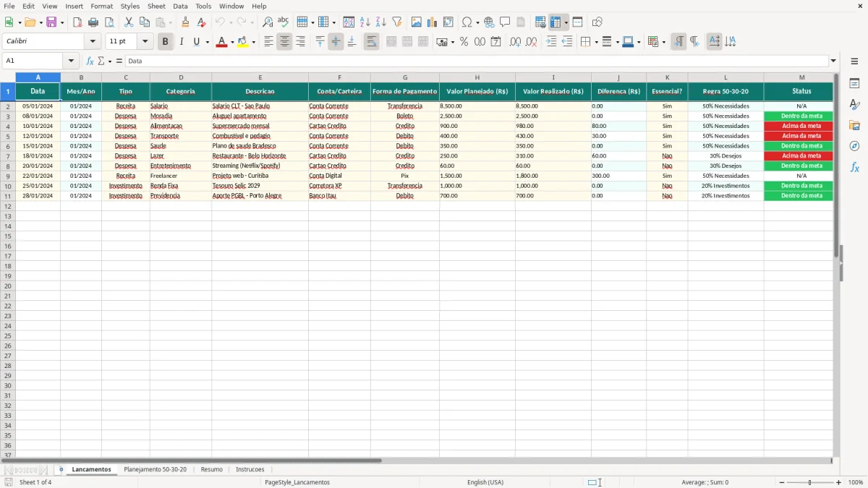
Task: Toggle Align Right for the cell
Action: [300, 42]
